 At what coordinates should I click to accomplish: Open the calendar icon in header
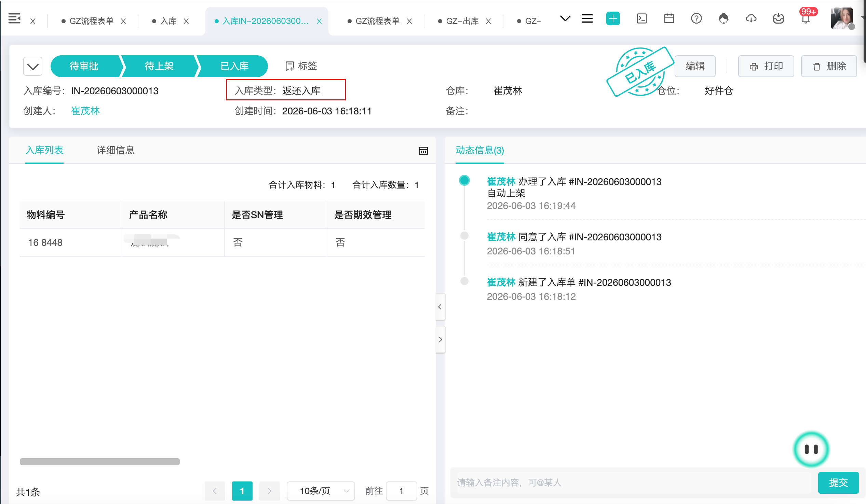click(669, 18)
